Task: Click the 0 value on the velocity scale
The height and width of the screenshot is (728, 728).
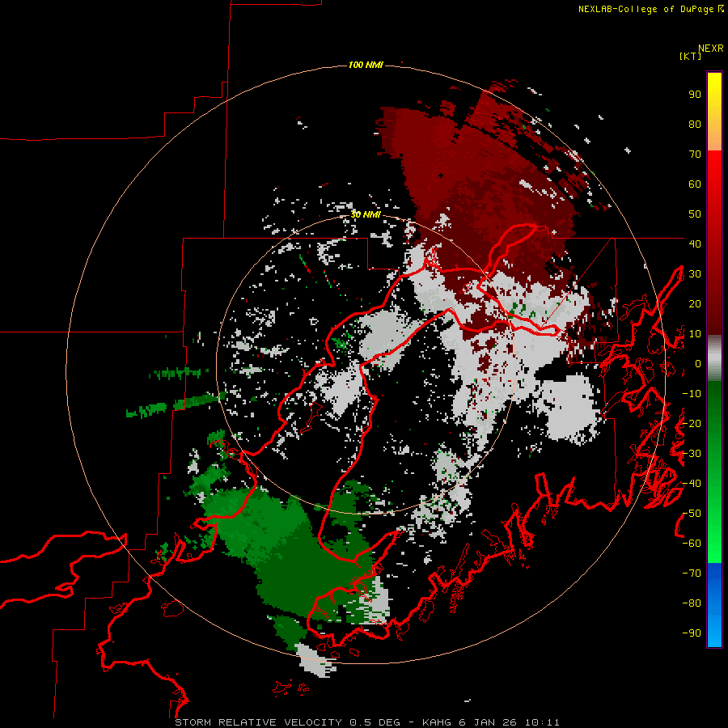Action: pyautogui.click(x=698, y=363)
